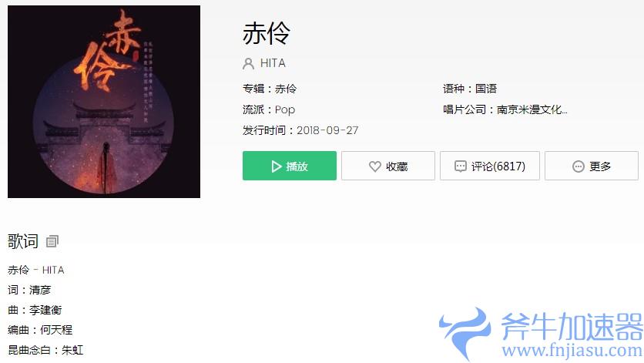Click the 收藏 button
The image size is (644, 363).
pos(387,166)
